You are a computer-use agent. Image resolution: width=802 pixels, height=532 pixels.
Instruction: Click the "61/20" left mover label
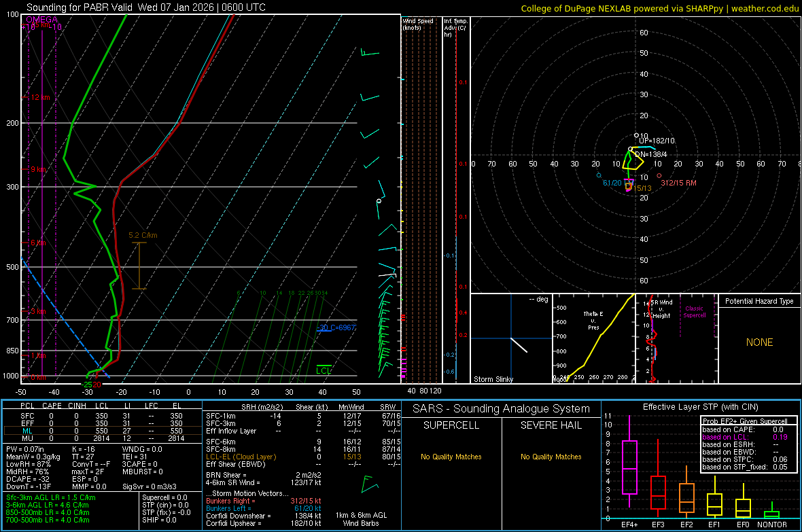pos(612,183)
